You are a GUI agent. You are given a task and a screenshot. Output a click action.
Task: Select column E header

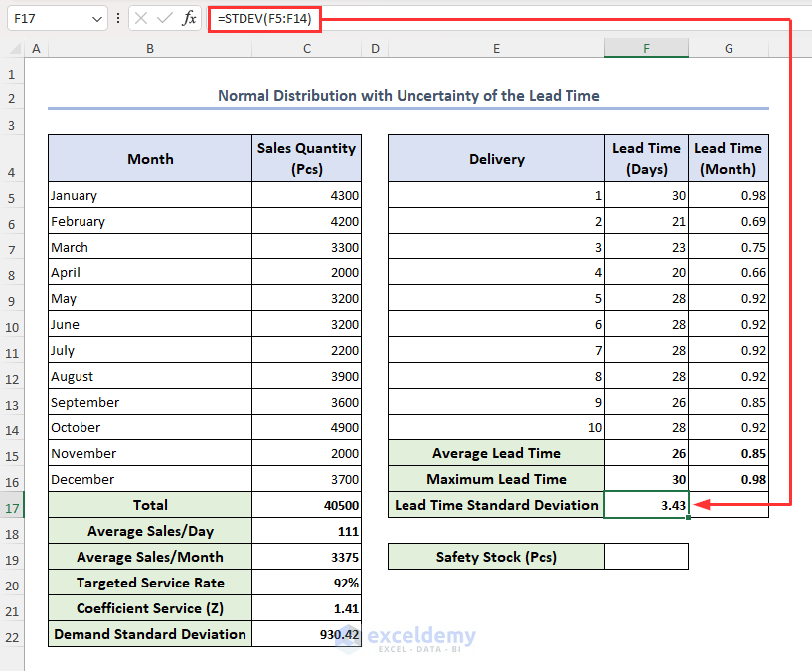pyautogui.click(x=496, y=49)
